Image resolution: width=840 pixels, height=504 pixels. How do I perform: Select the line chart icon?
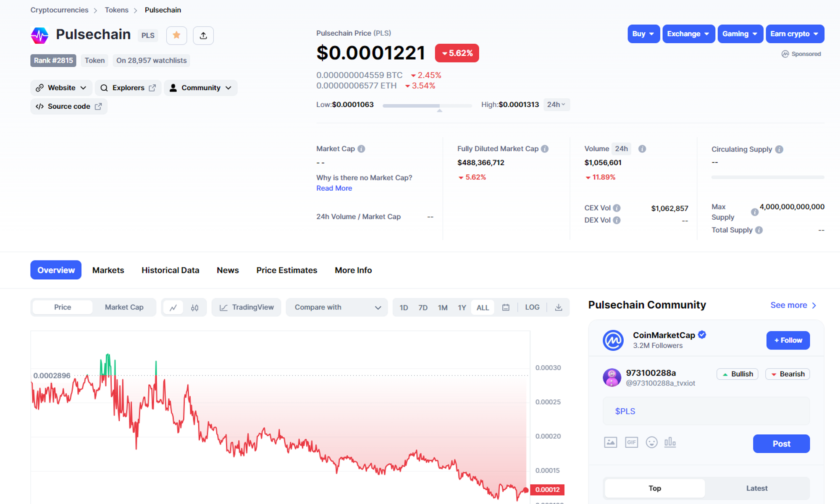[x=173, y=307]
